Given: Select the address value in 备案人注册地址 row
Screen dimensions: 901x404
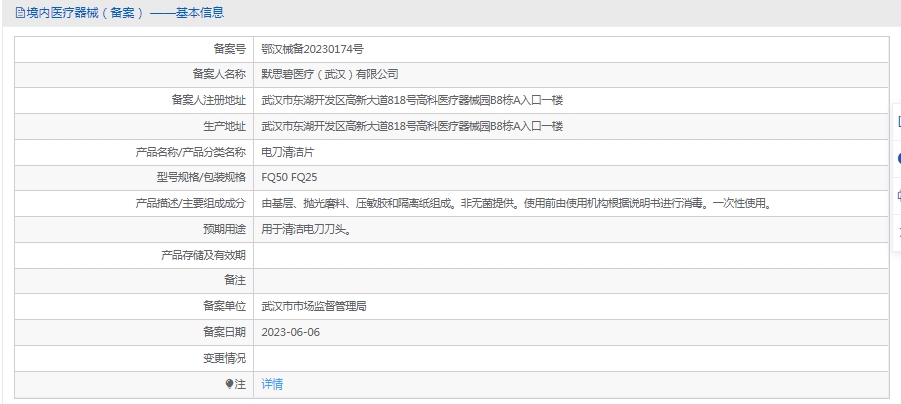Looking at the screenshot, I should coord(412,101).
